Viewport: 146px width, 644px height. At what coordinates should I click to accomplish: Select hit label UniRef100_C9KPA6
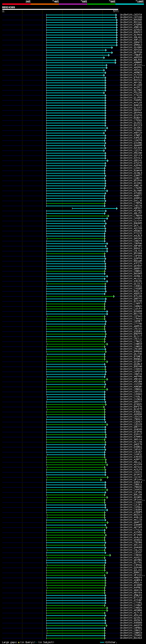click(131, 244)
